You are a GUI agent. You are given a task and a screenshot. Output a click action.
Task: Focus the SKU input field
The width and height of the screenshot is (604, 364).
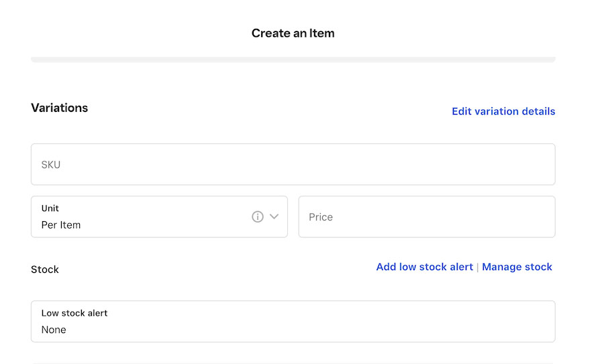click(x=293, y=164)
